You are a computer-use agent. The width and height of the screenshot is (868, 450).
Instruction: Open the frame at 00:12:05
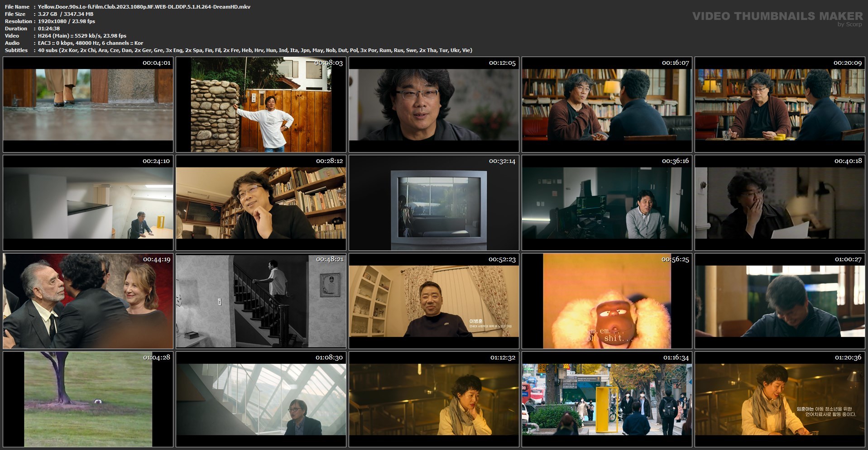pos(434,105)
